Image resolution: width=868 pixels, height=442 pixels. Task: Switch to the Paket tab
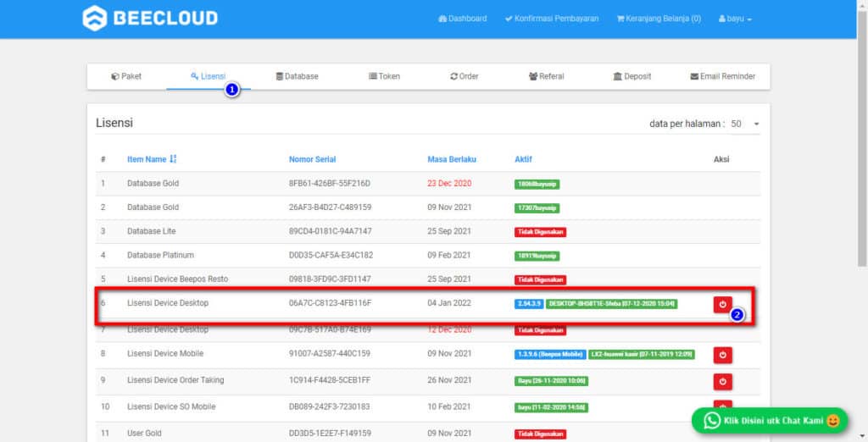coord(126,76)
